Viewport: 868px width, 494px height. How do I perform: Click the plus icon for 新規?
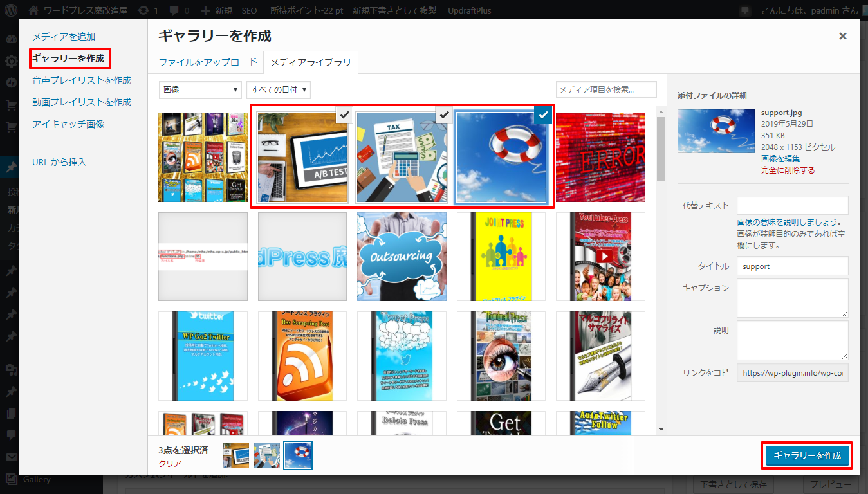coord(205,10)
